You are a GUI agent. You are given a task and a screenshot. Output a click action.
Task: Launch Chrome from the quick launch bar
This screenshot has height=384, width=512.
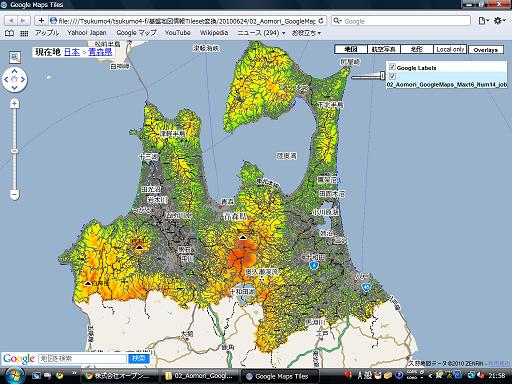(x=60, y=376)
